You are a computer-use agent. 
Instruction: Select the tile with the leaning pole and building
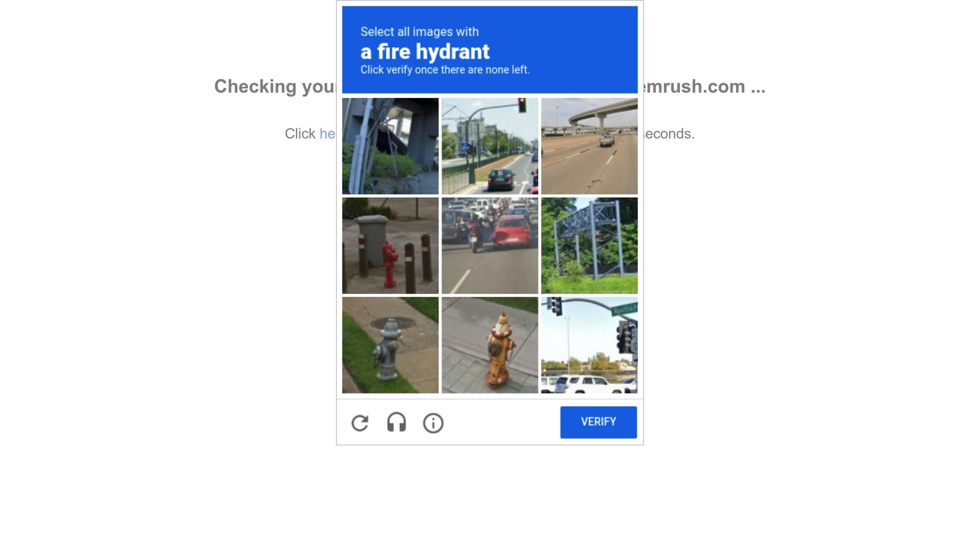[x=390, y=146]
